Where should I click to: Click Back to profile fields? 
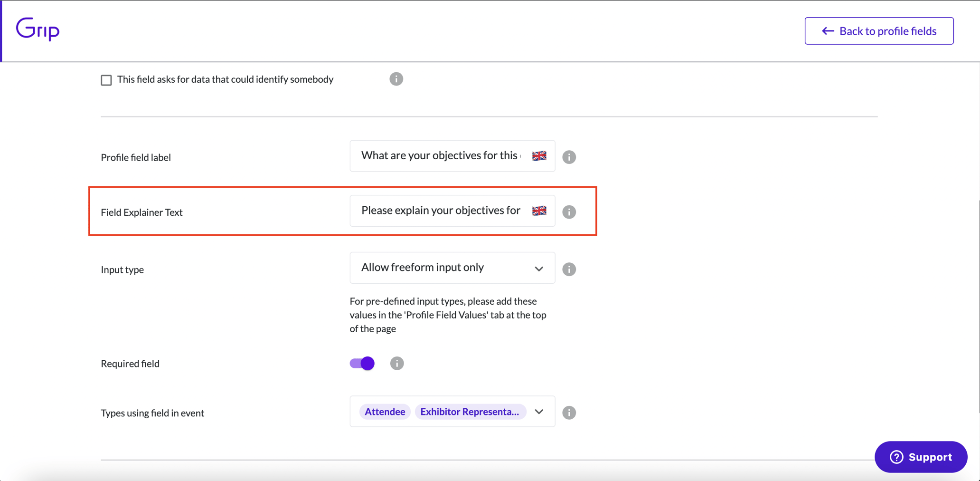pyautogui.click(x=878, y=30)
